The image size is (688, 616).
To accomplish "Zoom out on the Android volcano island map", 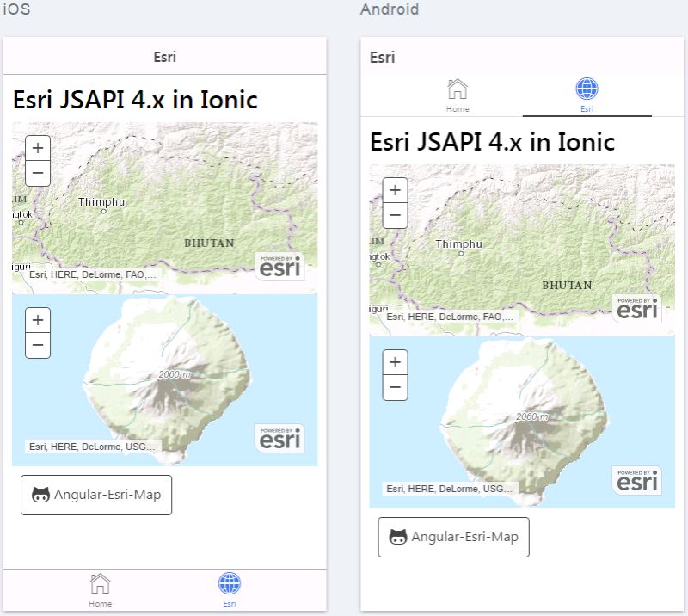I will click(x=395, y=388).
